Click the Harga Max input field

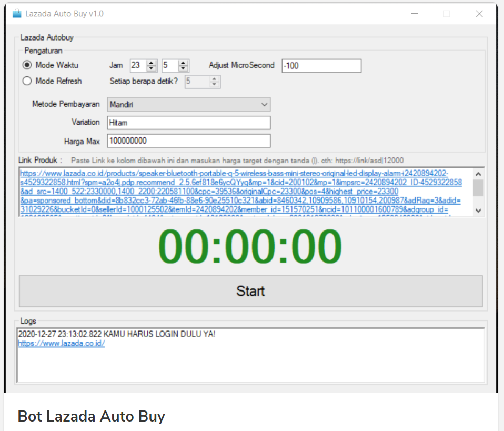(x=189, y=141)
